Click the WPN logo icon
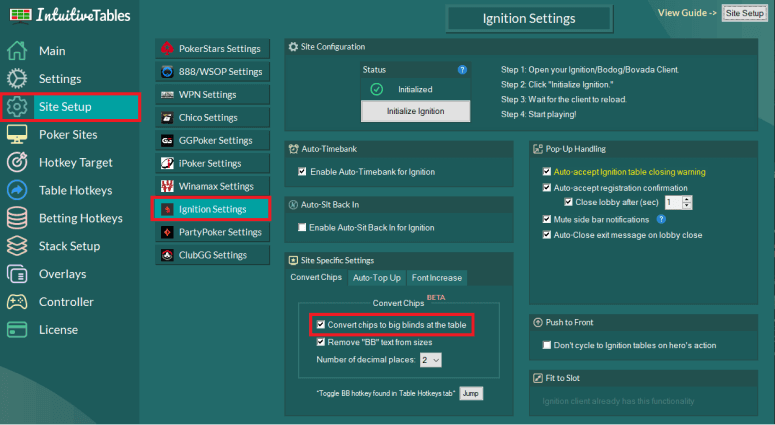Screen dimensions: 775x425 [167, 94]
